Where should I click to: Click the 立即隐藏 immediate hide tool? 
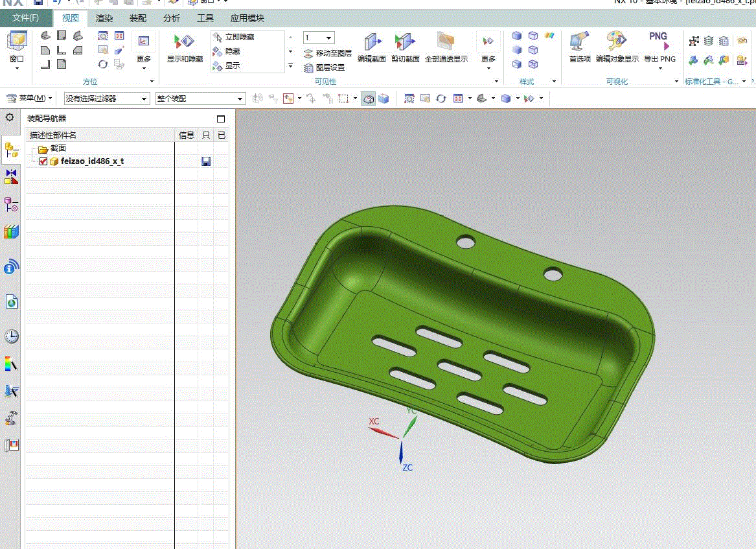234,37
